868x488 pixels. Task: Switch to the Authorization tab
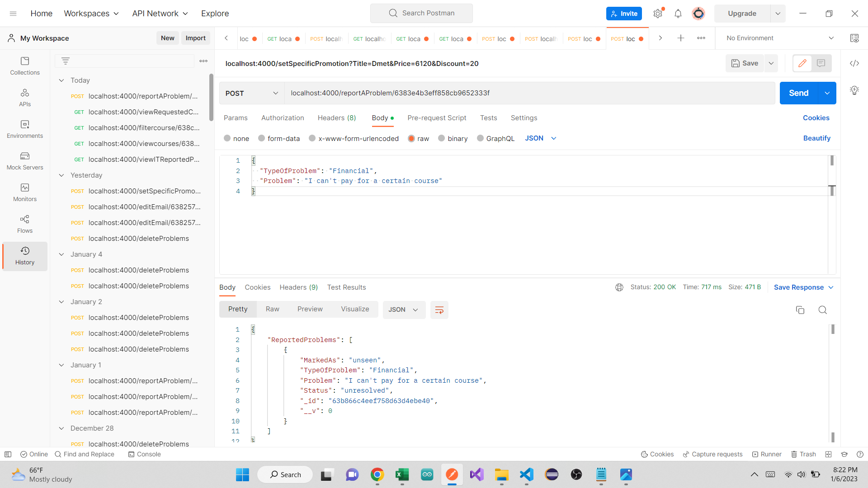tap(282, 118)
